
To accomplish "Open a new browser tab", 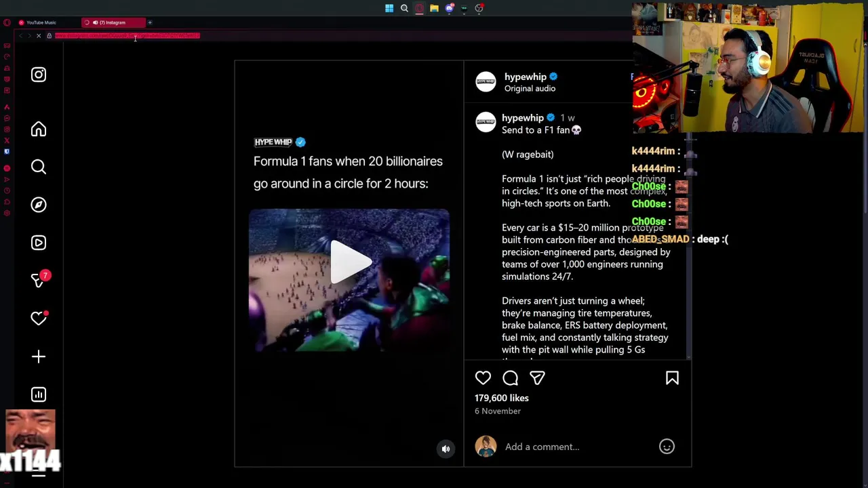I will [150, 22].
